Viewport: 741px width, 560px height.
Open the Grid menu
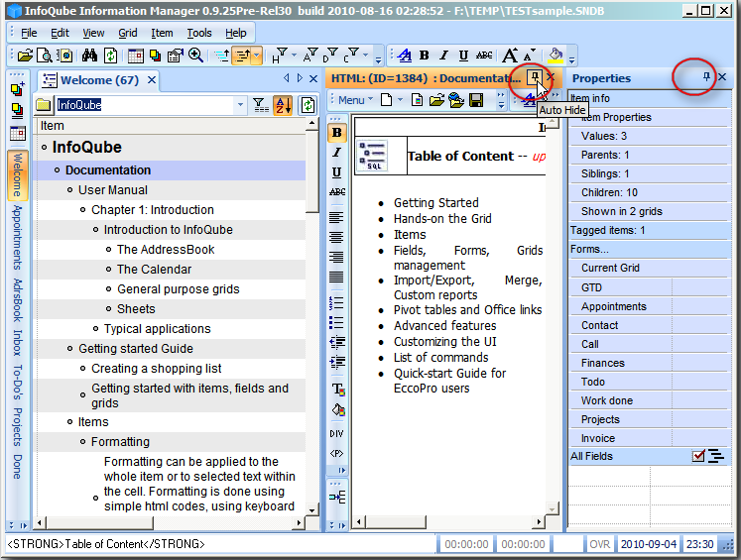[128, 33]
